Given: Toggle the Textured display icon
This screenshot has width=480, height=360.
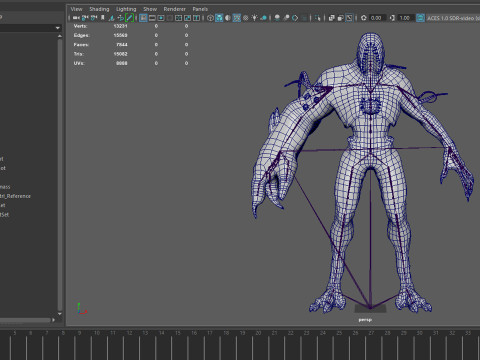Looking at the screenshot, I should [x=246, y=18].
